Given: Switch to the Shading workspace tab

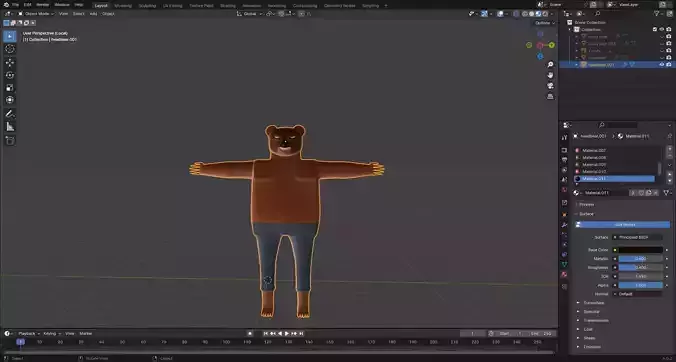Looking at the screenshot, I should (228, 6).
